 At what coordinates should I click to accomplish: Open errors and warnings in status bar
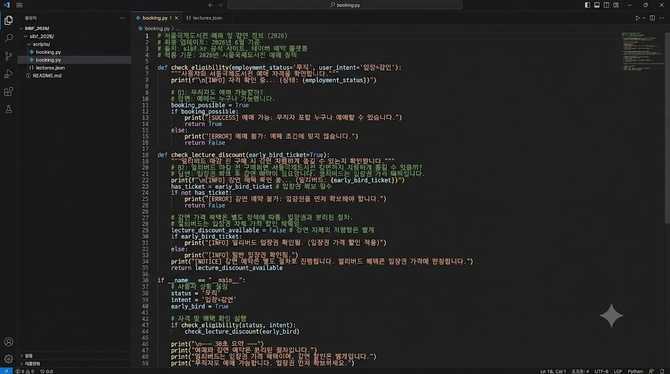(25, 371)
